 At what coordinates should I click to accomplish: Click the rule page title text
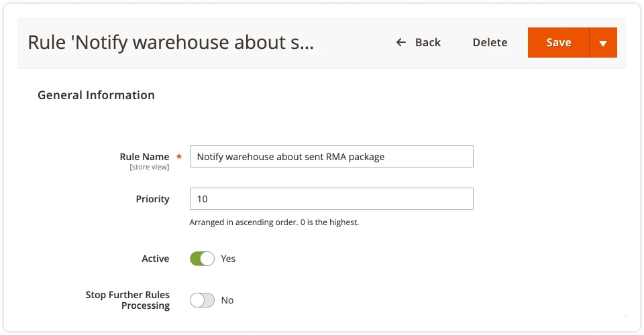coord(170,43)
